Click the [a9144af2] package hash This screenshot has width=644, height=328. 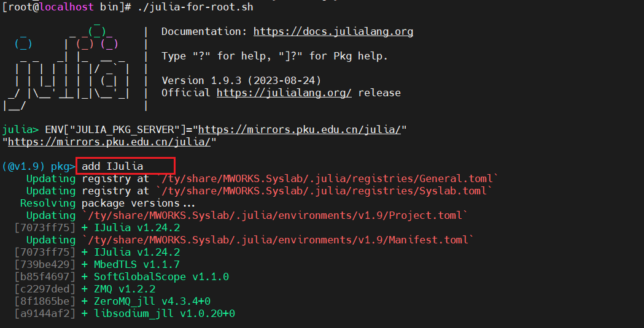point(44,314)
